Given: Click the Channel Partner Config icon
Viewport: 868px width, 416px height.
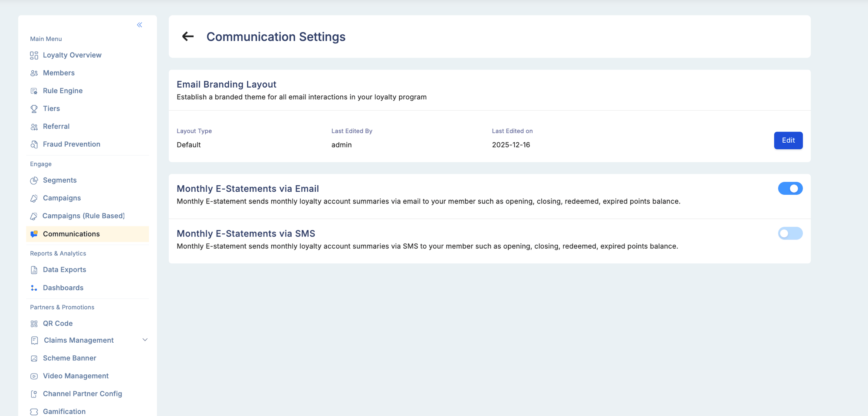Looking at the screenshot, I should (x=34, y=394).
